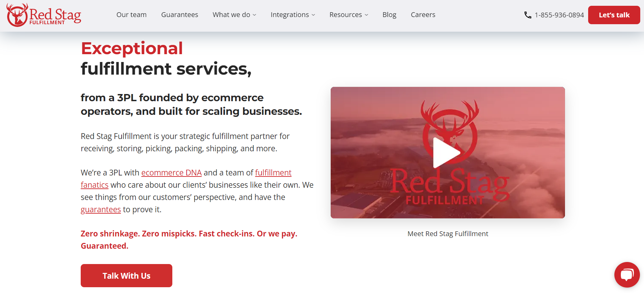The image size is (644, 293).
Task: Expand the What we do menu
Action: coord(234,15)
